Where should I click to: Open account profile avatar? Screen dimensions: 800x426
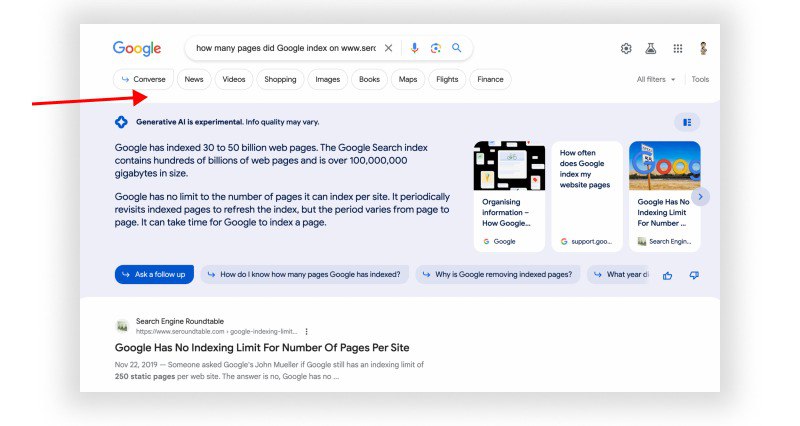tap(703, 48)
